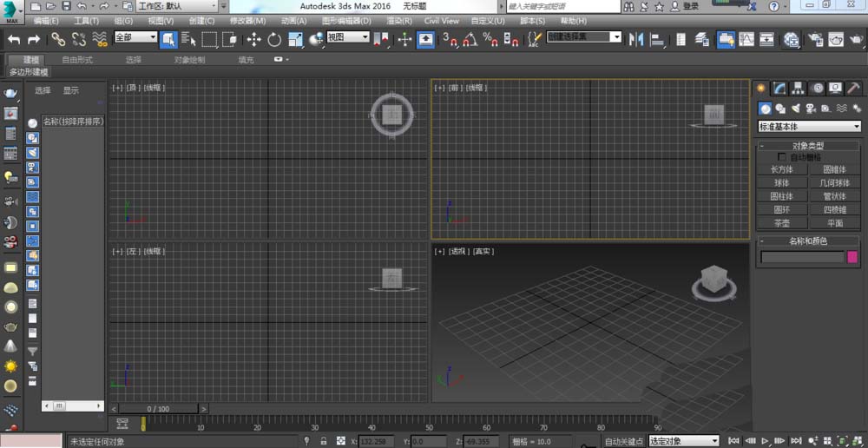868x448 pixels.
Task: Click the 平面 plane button
Action: (835, 223)
